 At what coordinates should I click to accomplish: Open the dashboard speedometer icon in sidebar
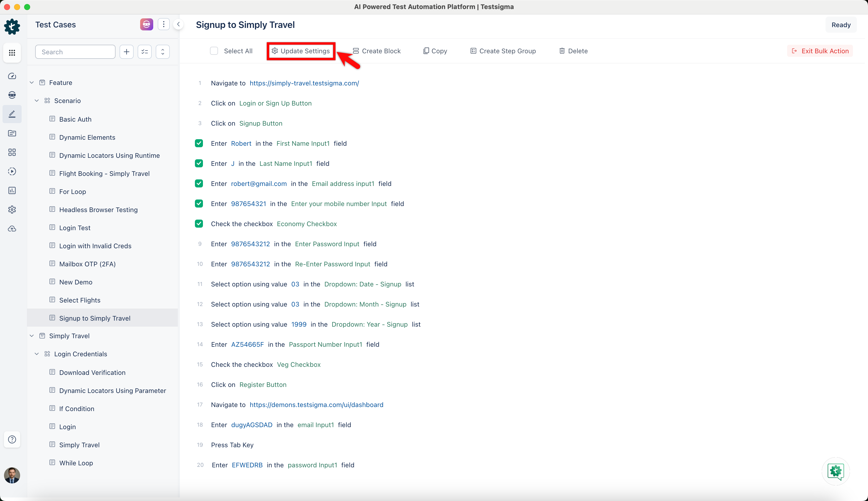pos(12,76)
